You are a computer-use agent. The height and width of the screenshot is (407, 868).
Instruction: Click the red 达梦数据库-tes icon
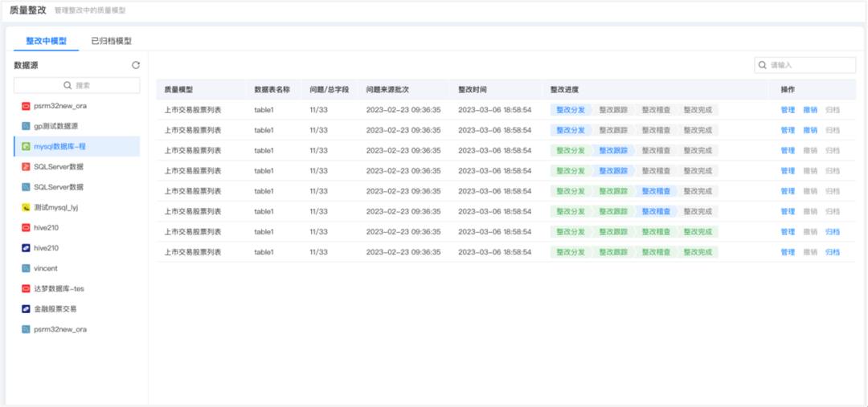point(26,288)
